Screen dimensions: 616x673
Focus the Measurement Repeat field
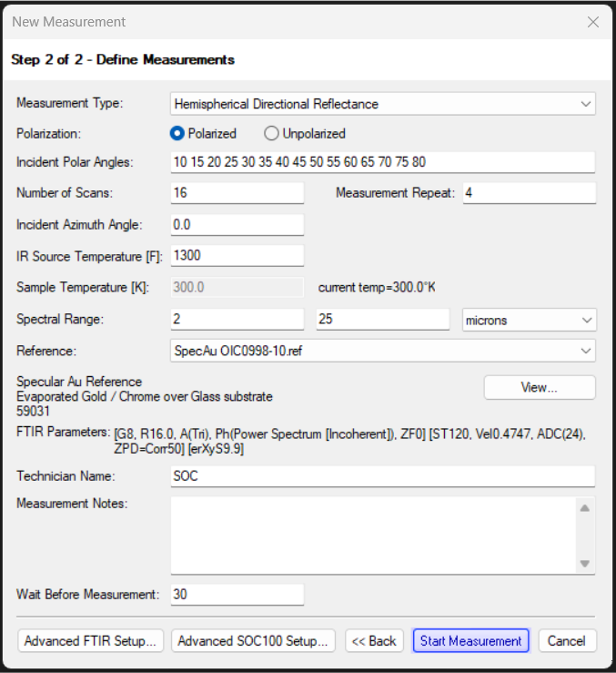point(527,192)
